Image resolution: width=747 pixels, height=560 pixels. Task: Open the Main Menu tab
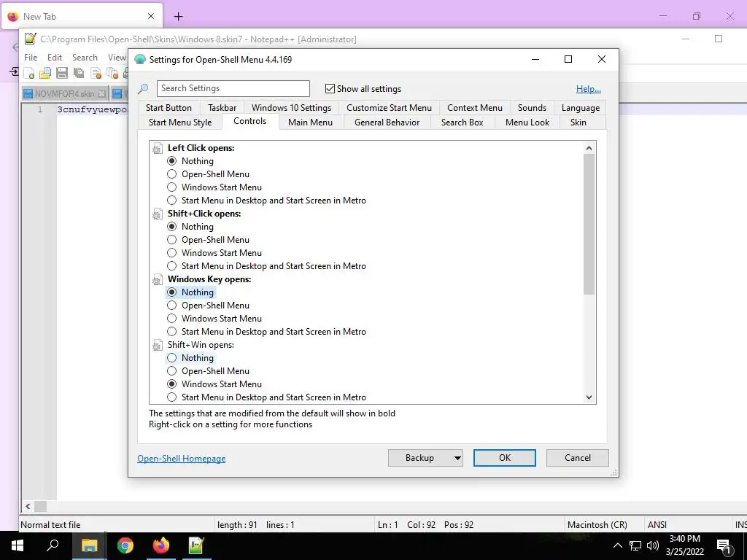click(x=310, y=122)
